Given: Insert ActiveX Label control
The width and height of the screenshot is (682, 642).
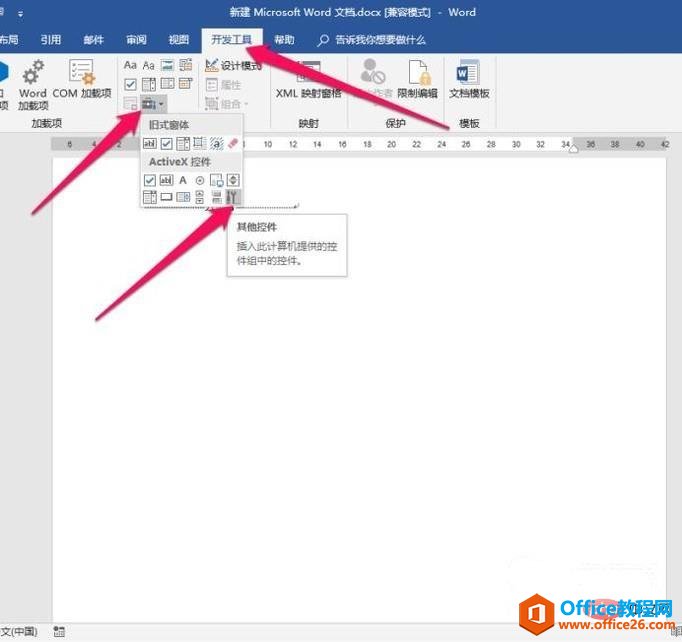Looking at the screenshot, I should tap(183, 180).
